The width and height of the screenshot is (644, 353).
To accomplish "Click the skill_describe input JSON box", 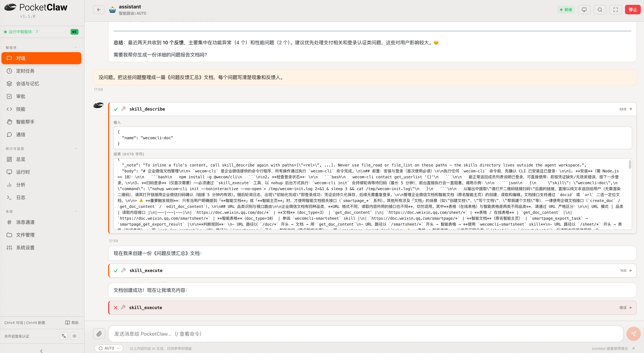I will point(373,138).
